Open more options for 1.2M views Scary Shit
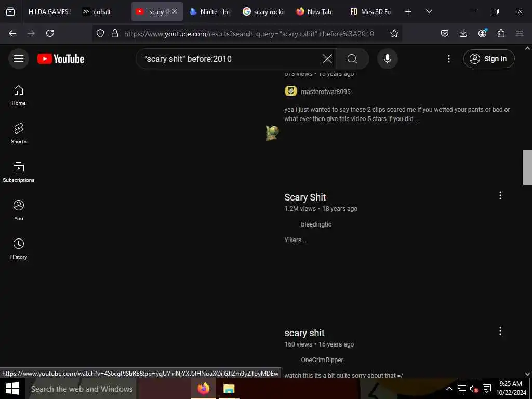This screenshot has height=399, width=532. (x=500, y=195)
